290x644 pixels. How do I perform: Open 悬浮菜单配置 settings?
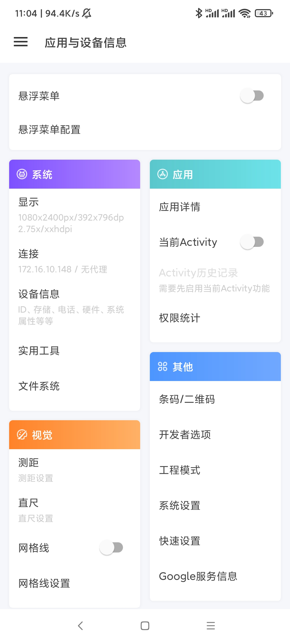[x=50, y=130]
